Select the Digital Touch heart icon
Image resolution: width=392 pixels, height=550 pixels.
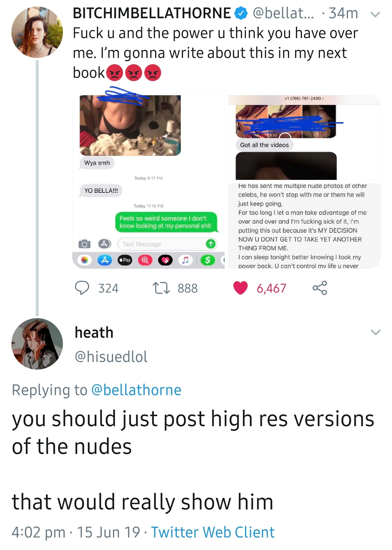point(166,260)
